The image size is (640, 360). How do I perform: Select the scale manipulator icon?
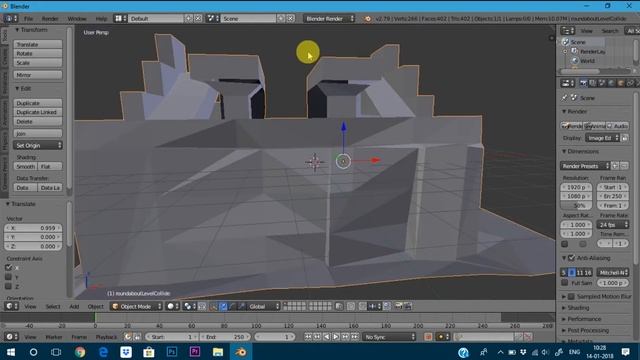[242, 306]
